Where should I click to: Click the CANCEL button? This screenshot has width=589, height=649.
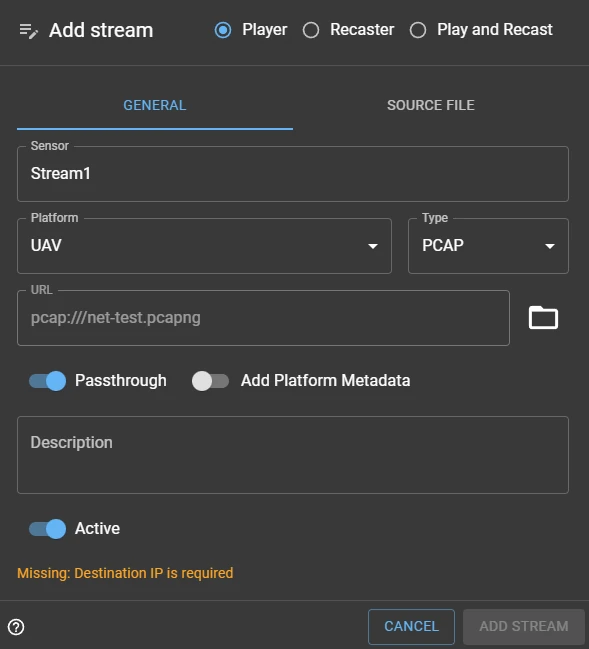[411, 626]
